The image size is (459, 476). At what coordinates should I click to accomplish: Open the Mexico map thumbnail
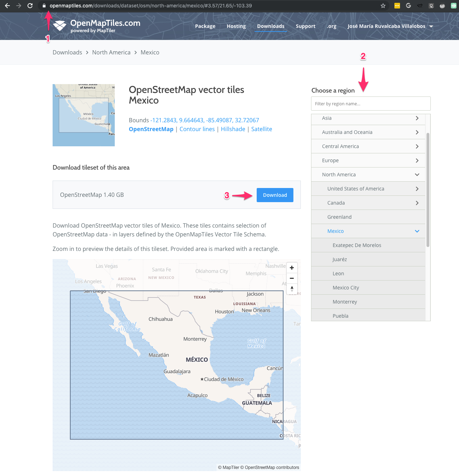tap(84, 115)
